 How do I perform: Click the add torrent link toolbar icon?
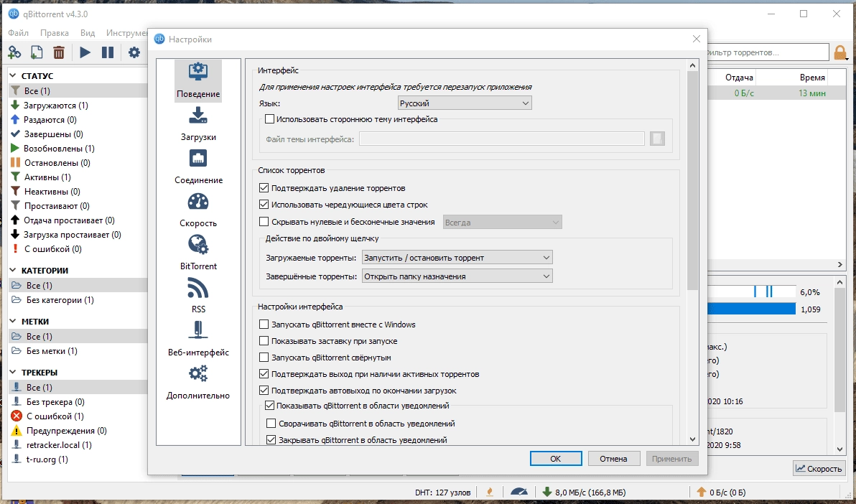click(15, 52)
